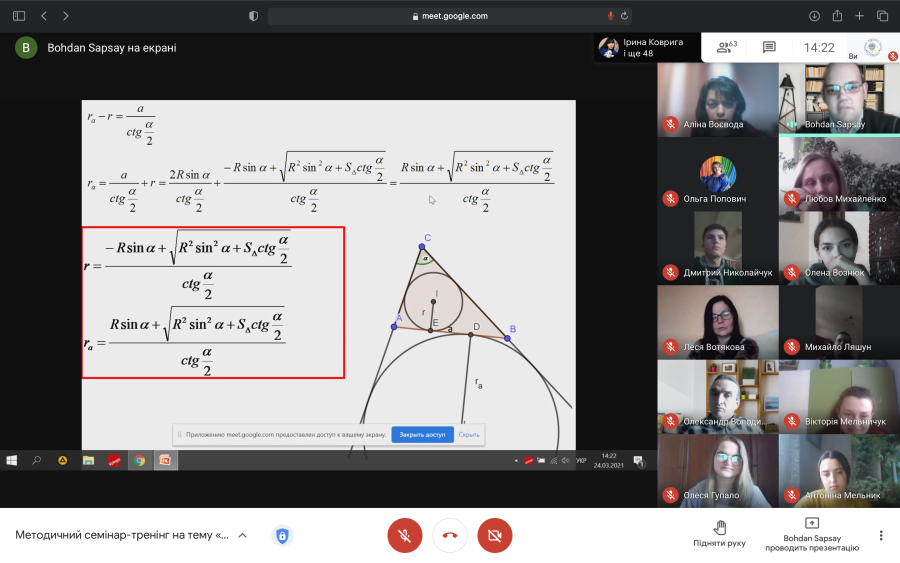Open the participants list icon showing 63

726,47
